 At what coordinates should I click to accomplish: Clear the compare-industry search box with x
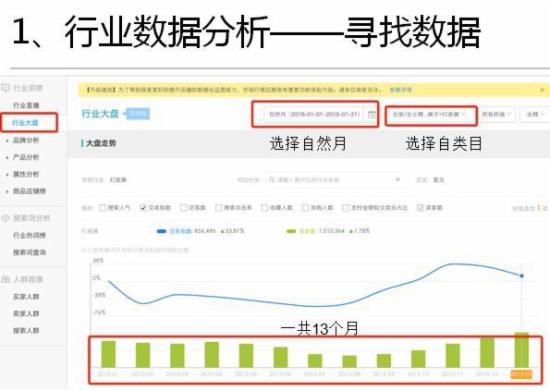coord(398,180)
